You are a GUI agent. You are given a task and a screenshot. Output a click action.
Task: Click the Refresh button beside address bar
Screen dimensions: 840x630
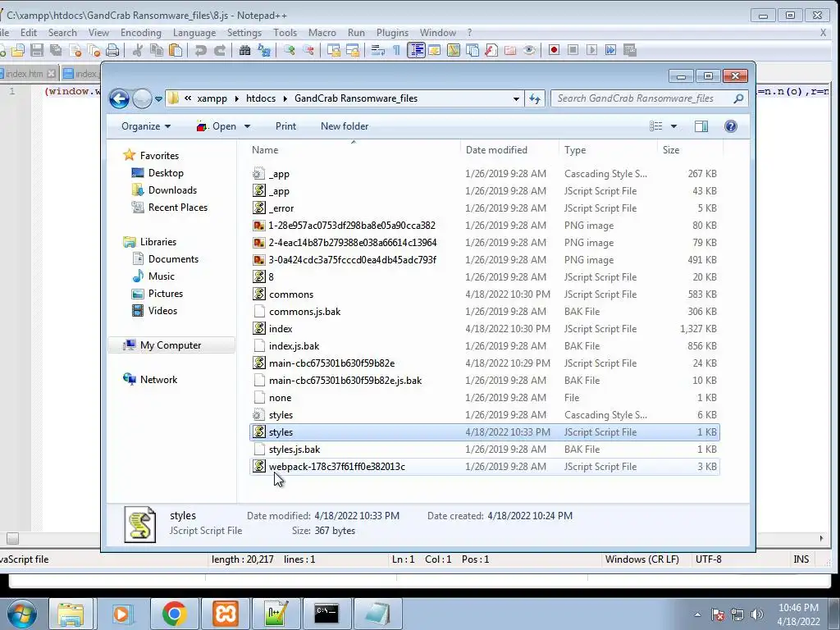pos(535,98)
